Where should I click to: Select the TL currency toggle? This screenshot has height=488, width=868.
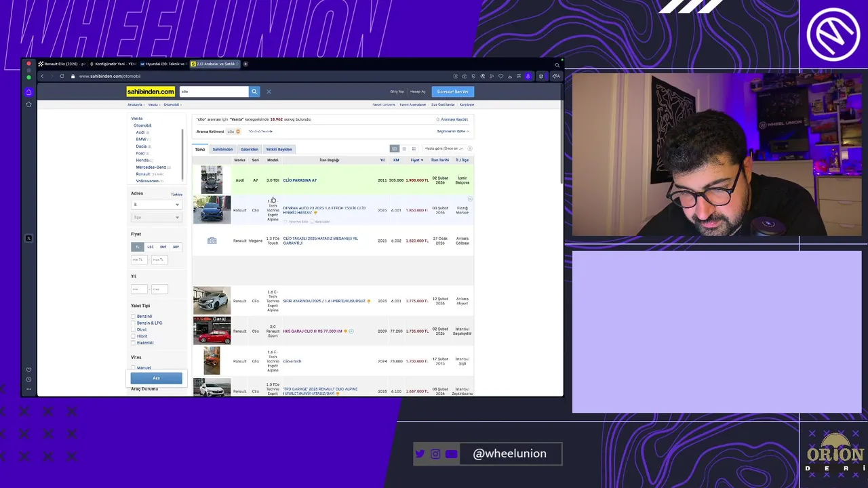[x=137, y=247]
